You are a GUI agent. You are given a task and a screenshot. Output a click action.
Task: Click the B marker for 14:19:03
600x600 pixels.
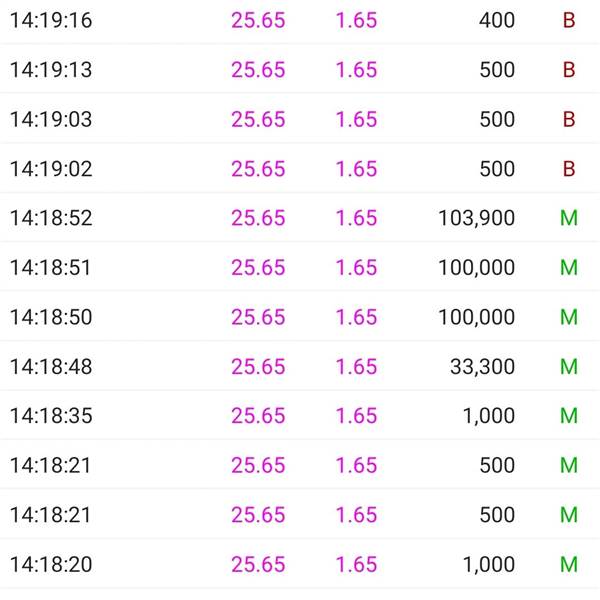pyautogui.click(x=569, y=119)
